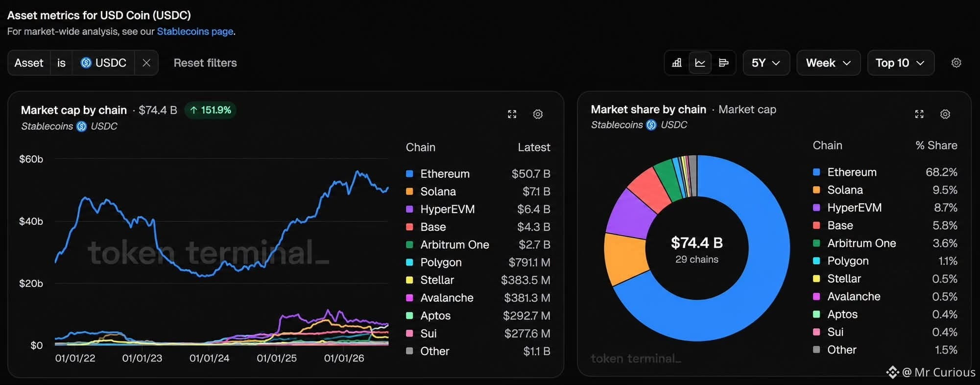This screenshot has height=385, width=980.
Task: Click Reset filters
Action: pos(205,63)
